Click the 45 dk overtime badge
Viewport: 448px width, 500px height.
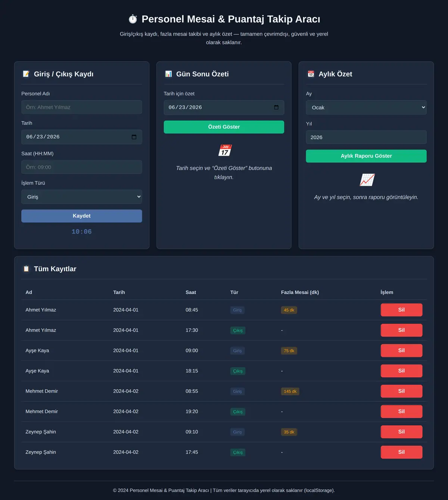tap(289, 310)
